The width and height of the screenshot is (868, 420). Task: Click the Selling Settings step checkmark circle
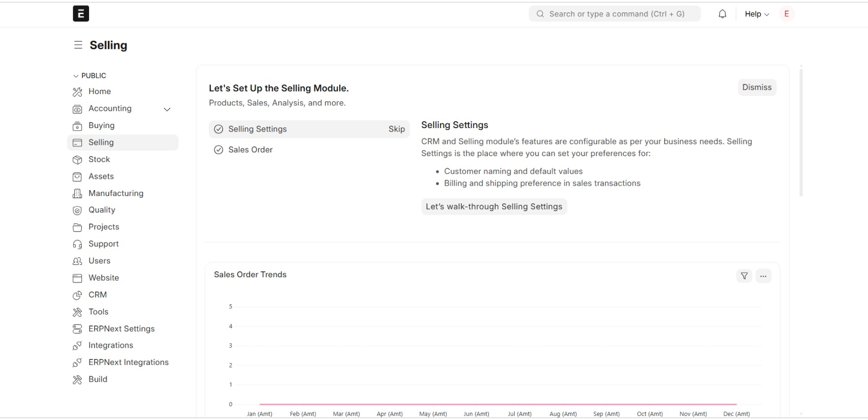219,129
